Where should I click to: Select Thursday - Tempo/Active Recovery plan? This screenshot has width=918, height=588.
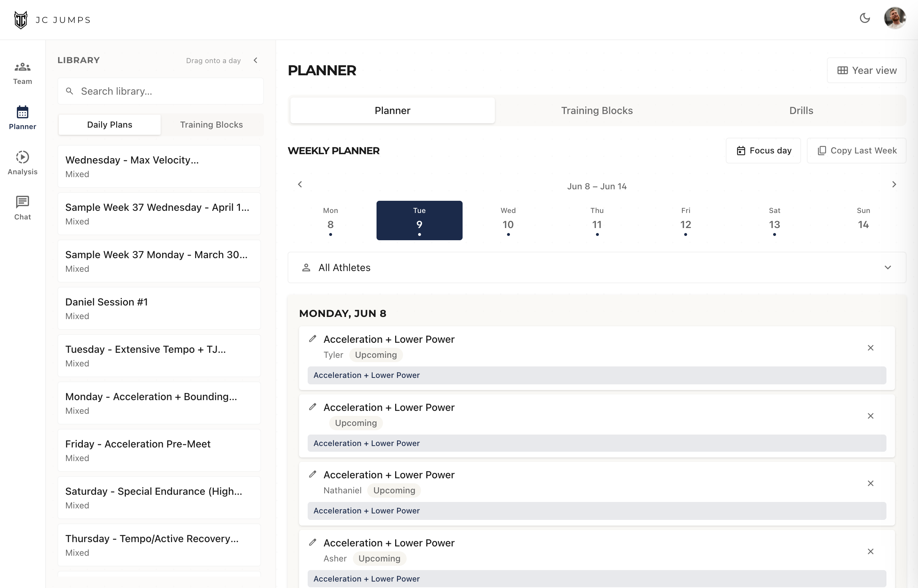click(159, 545)
